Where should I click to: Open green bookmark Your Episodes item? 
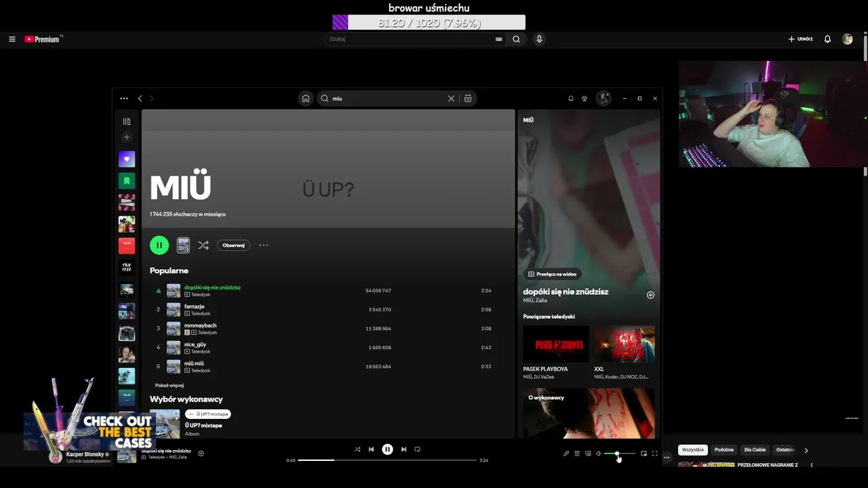click(x=127, y=181)
